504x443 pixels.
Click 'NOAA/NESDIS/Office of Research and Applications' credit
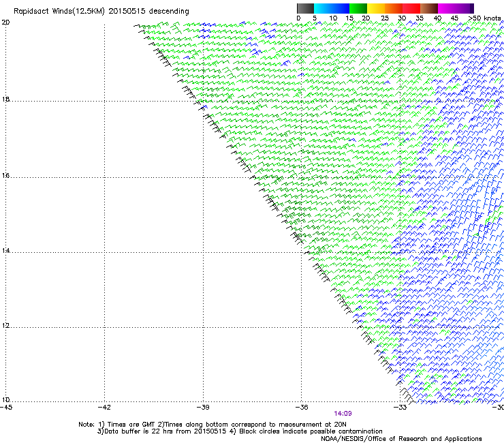[401, 438]
